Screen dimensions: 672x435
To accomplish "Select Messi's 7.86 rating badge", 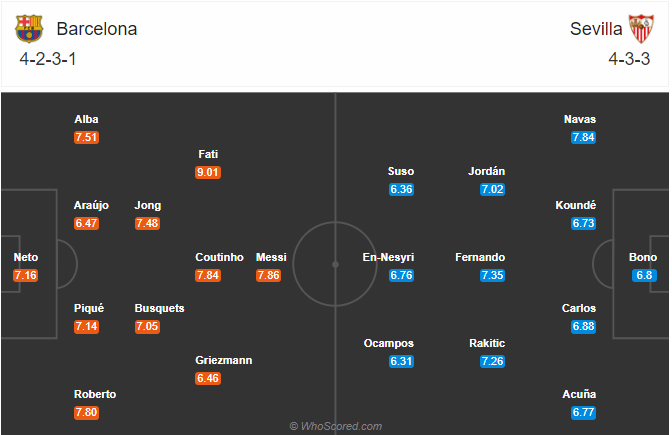I will [x=268, y=275].
